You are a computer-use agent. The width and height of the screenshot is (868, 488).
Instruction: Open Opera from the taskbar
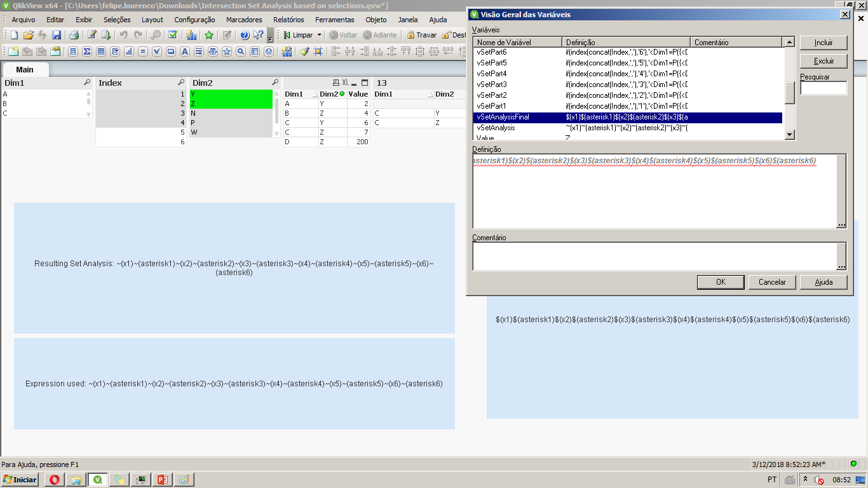[x=54, y=480]
